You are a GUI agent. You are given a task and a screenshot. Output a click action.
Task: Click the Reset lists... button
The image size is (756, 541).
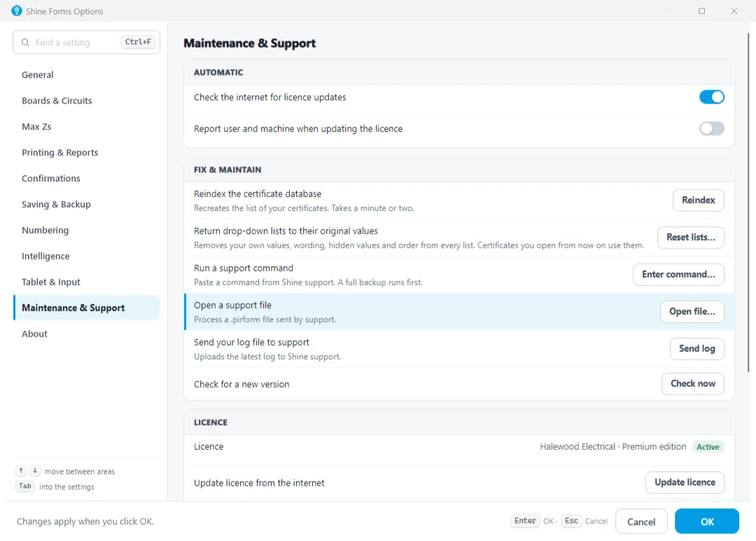coord(690,237)
